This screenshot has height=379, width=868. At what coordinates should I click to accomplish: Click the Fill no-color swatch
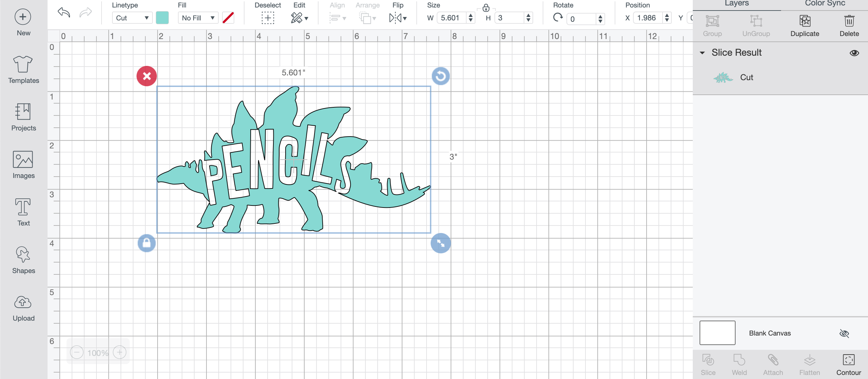[x=228, y=18]
